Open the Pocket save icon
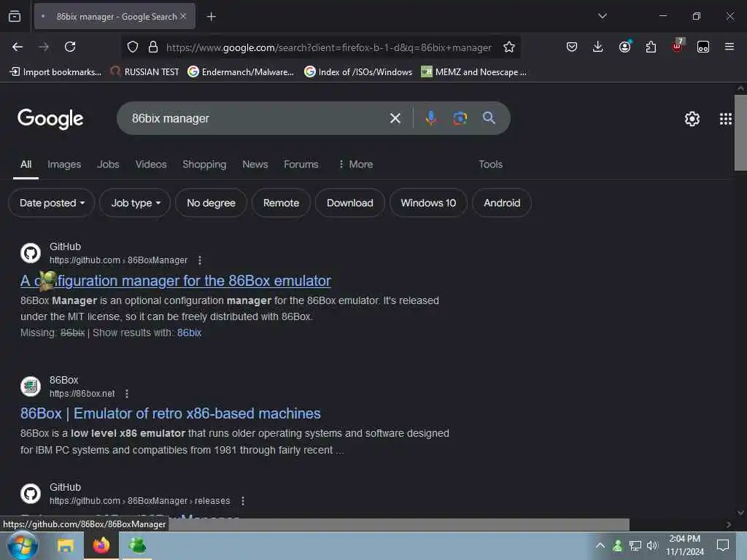This screenshot has height=560, width=747. click(x=572, y=47)
